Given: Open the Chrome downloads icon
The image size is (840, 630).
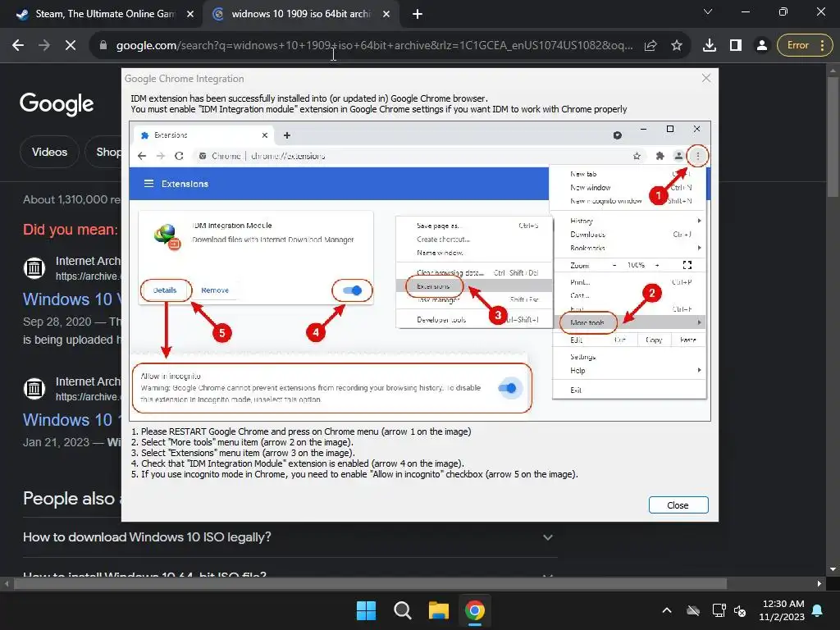Looking at the screenshot, I should pos(710,46).
